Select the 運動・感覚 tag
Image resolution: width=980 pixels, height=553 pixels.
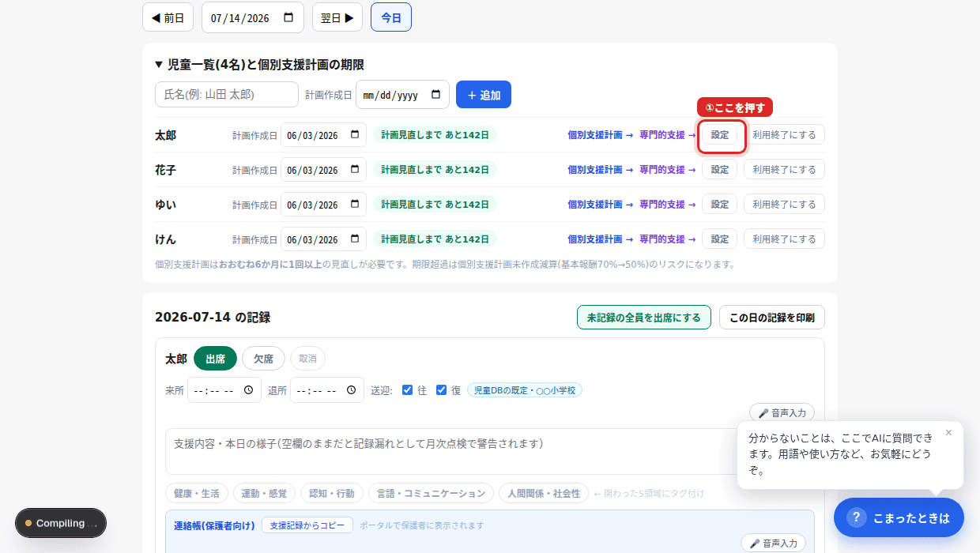(264, 494)
